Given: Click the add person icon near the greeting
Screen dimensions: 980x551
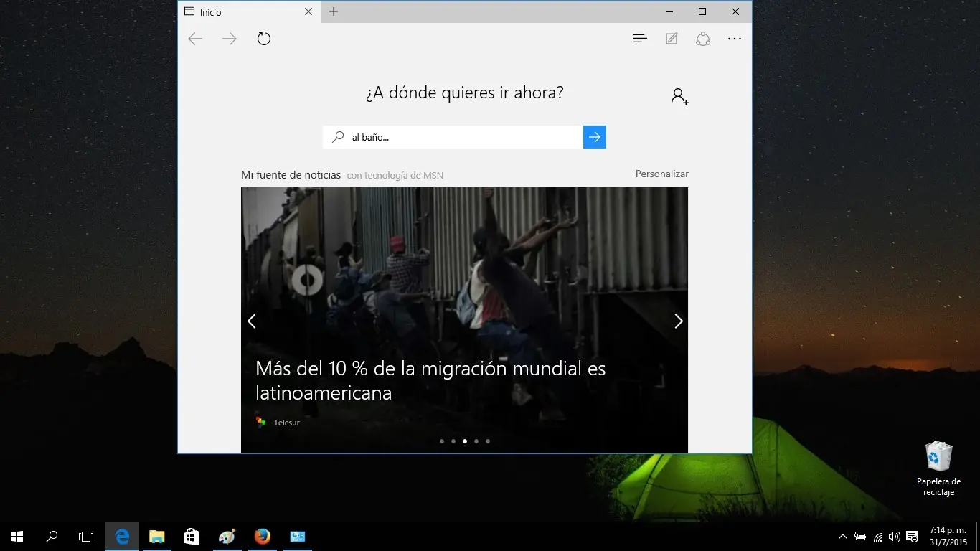Looking at the screenshot, I should pyautogui.click(x=679, y=95).
